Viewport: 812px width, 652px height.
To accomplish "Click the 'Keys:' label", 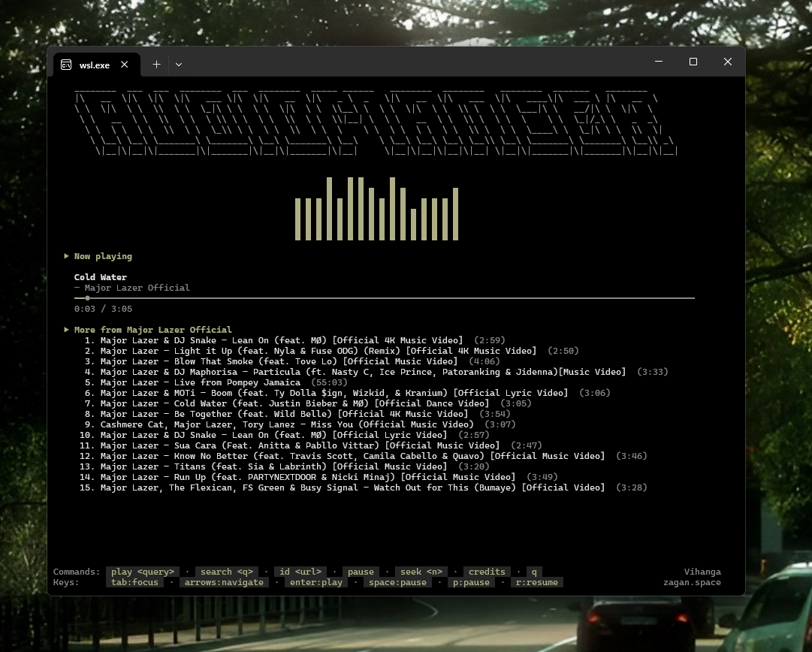I will pos(66,582).
